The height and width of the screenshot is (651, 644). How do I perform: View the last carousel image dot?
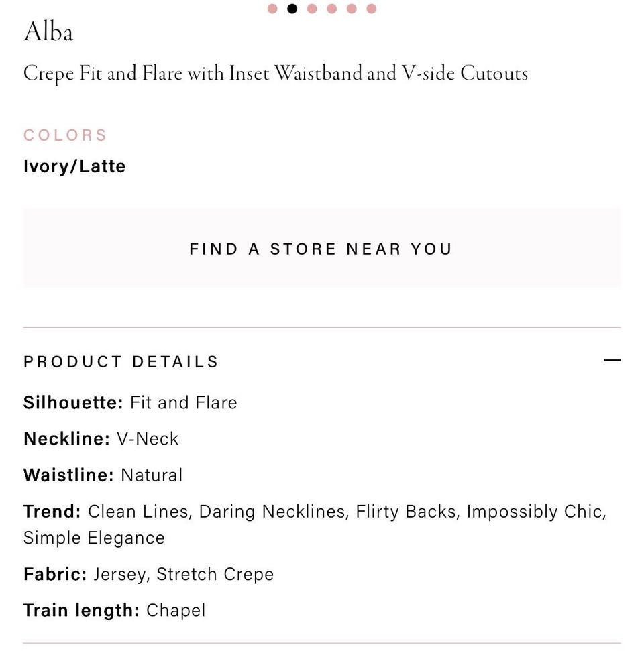(x=372, y=9)
